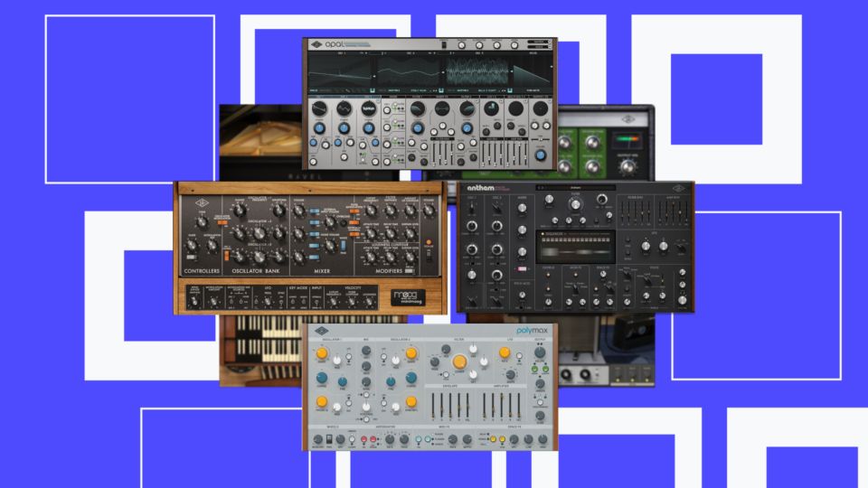Toggle the right green button in Polymax output
Image resolution: width=868 pixels, height=488 pixels.
(545, 369)
